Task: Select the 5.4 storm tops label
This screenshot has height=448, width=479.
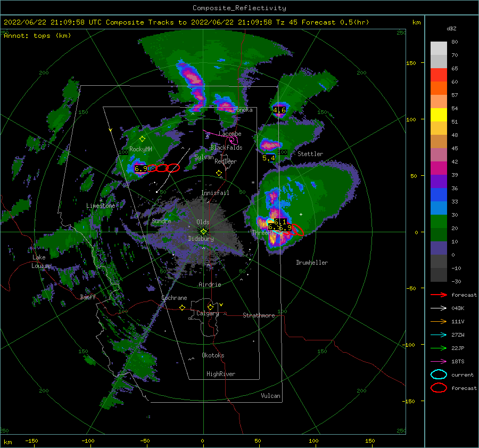Action: tap(269, 158)
